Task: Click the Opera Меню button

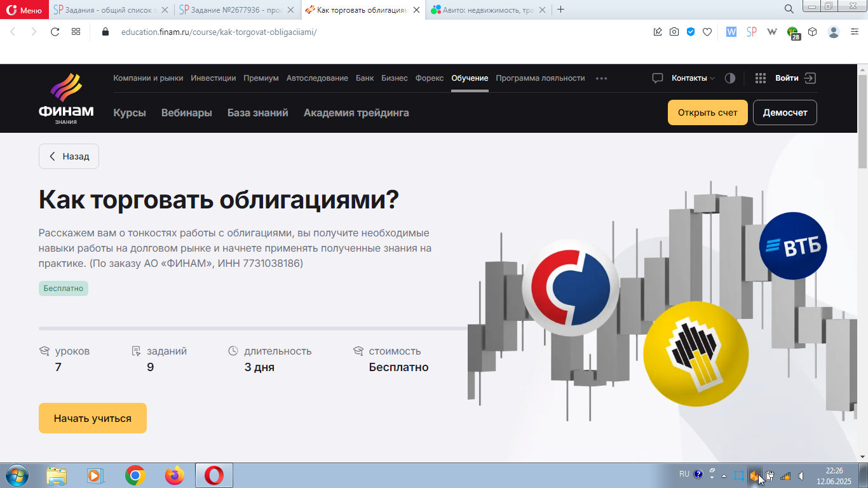Action: (x=24, y=10)
